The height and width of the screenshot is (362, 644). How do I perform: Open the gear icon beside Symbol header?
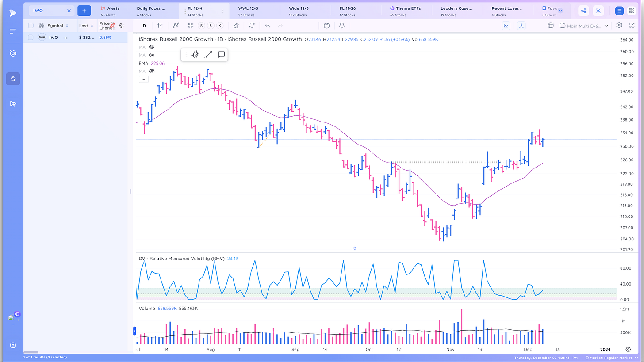(42, 26)
